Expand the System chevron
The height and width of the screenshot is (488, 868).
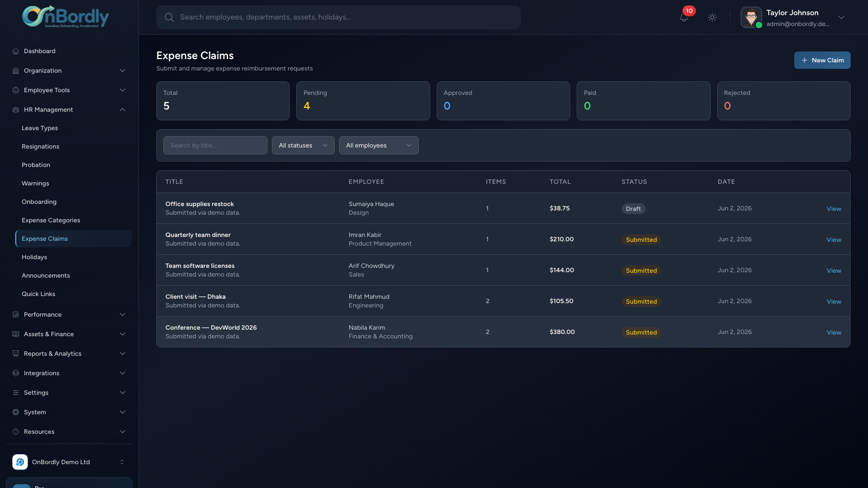pyautogui.click(x=123, y=412)
